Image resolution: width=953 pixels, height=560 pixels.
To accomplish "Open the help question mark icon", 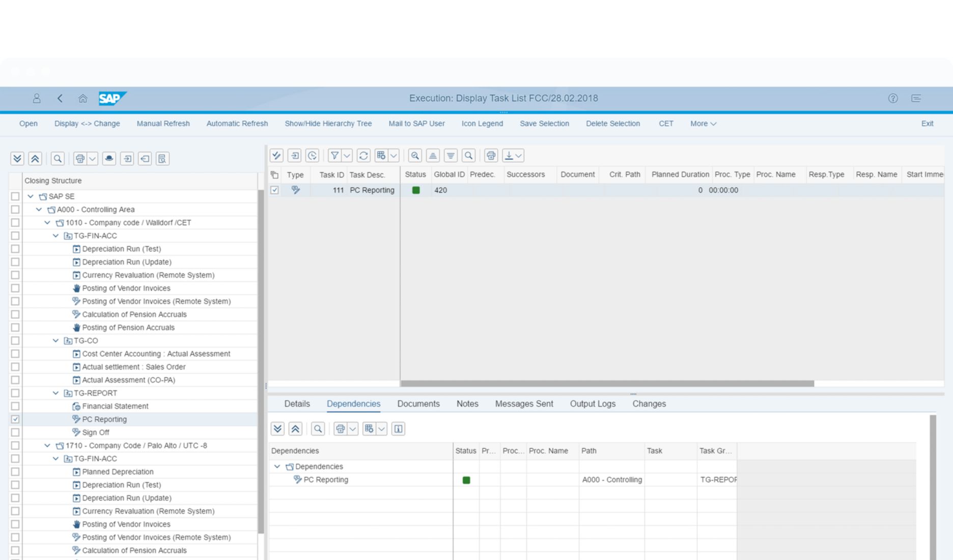I will (x=893, y=98).
